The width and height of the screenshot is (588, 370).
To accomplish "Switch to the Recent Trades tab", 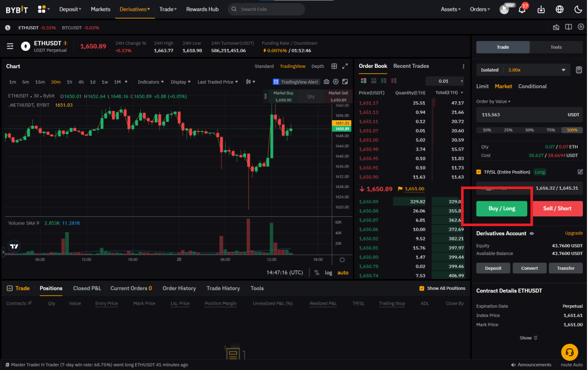I will [x=411, y=66].
